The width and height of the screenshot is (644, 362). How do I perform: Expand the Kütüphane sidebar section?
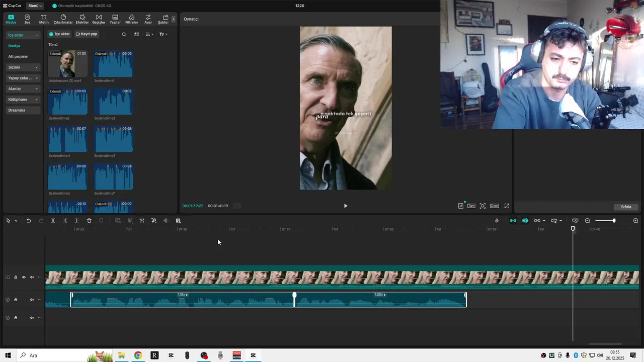(x=23, y=100)
